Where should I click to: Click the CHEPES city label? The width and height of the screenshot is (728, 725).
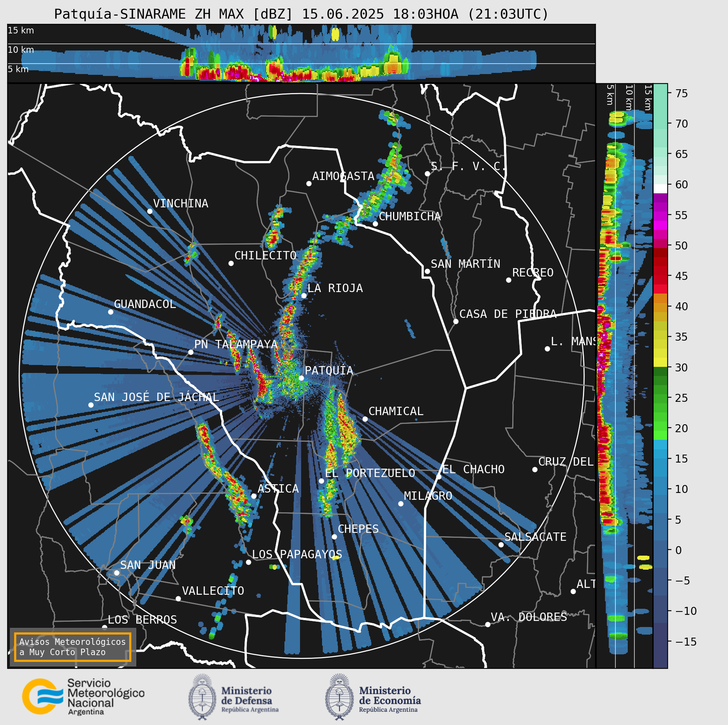click(x=358, y=529)
